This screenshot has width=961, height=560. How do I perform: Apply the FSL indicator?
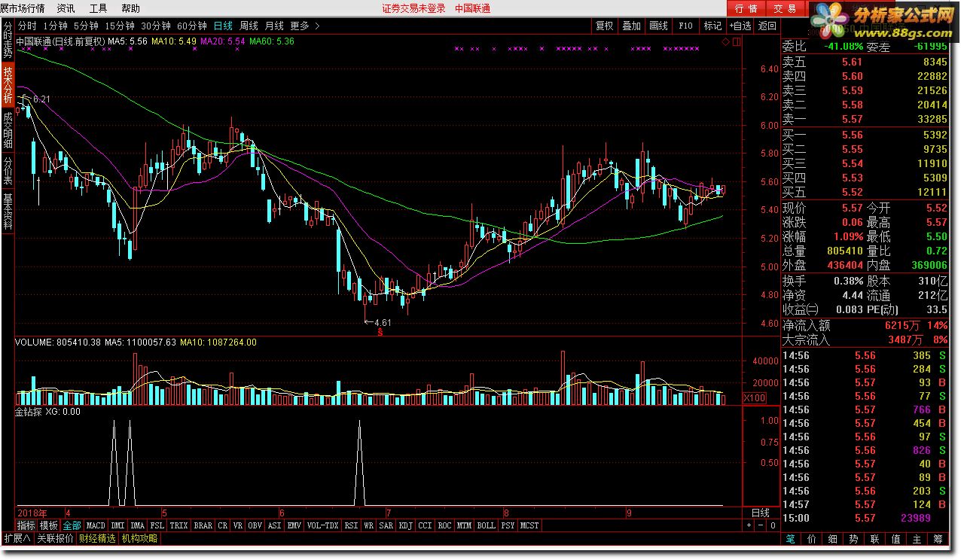point(157,525)
